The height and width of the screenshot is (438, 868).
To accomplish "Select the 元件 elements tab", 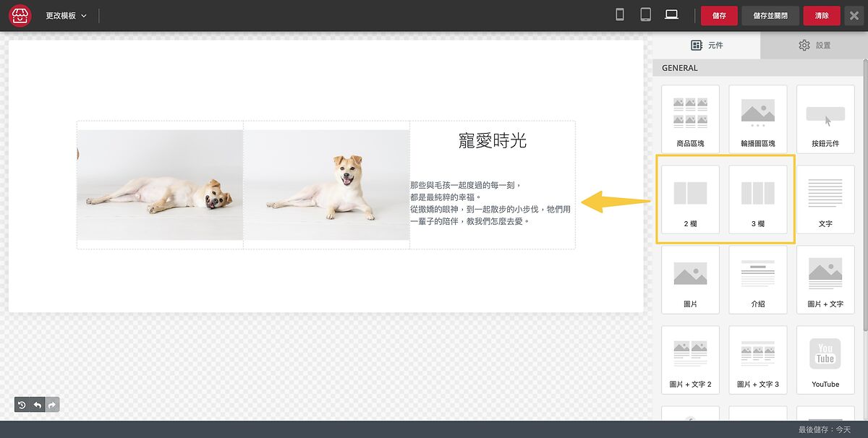I will coord(707,45).
